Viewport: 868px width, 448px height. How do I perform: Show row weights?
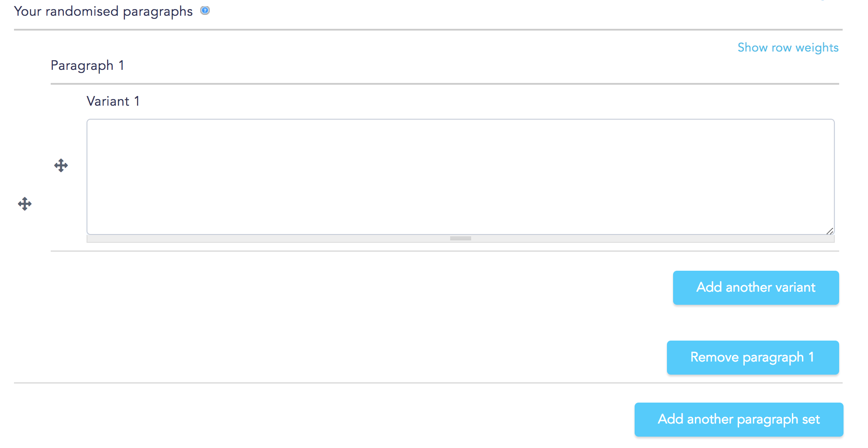(x=788, y=48)
